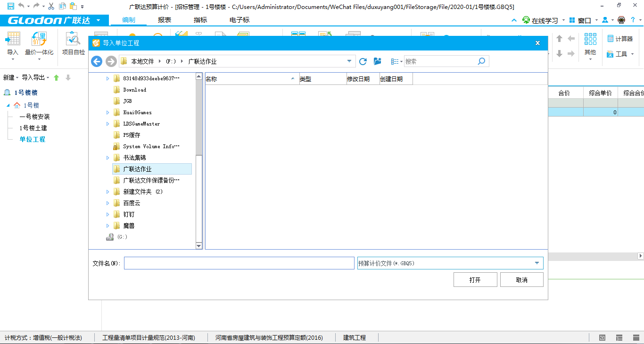This screenshot has height=344, width=644.
Task: Click the search magnifier icon
Action: point(481,61)
